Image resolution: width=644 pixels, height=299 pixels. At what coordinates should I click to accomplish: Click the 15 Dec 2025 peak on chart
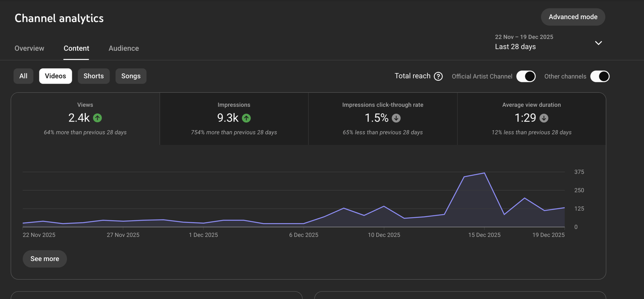[x=484, y=173]
